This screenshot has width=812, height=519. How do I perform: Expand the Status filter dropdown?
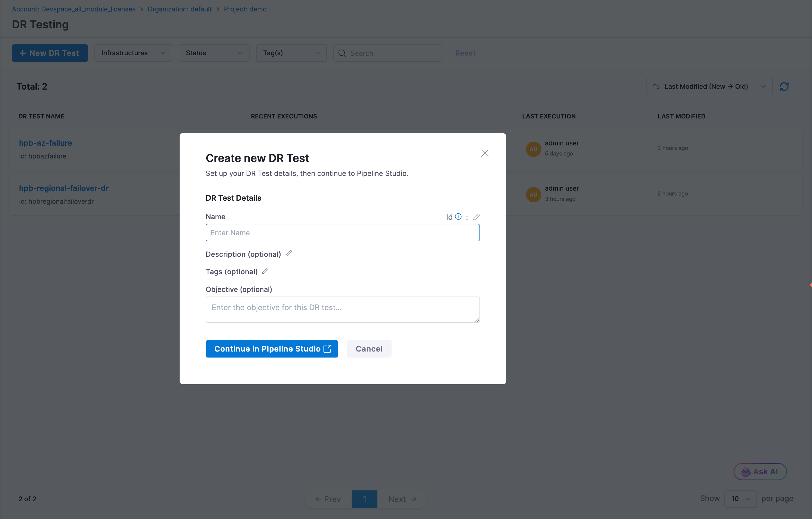214,53
